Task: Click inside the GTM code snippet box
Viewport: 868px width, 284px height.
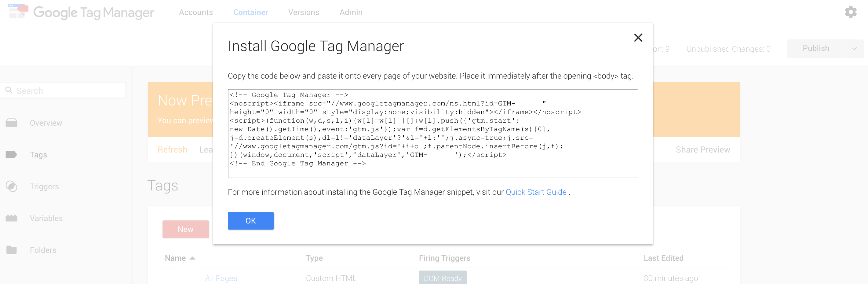Action: point(433,134)
